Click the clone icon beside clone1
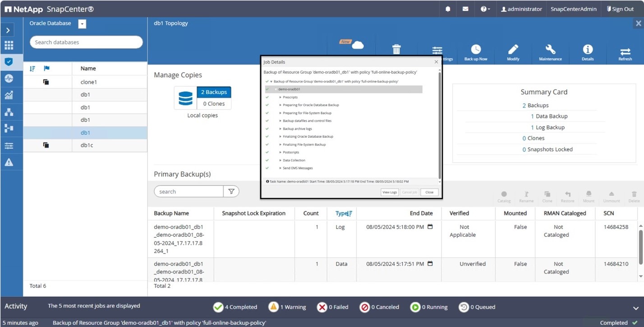 46,82
